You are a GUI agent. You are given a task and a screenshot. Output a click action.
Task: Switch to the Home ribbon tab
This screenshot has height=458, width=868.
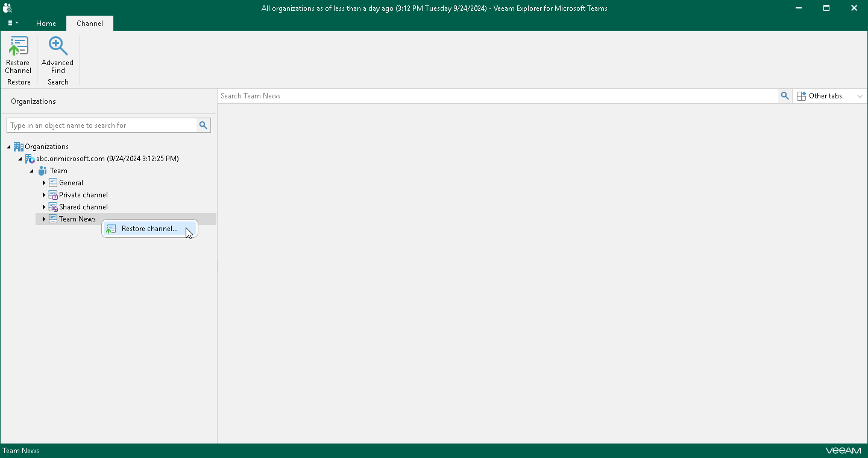(x=46, y=23)
